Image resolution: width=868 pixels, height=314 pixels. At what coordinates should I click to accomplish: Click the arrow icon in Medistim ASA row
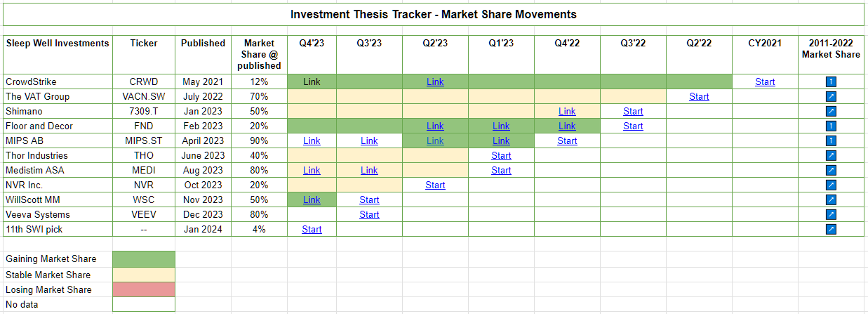click(831, 170)
